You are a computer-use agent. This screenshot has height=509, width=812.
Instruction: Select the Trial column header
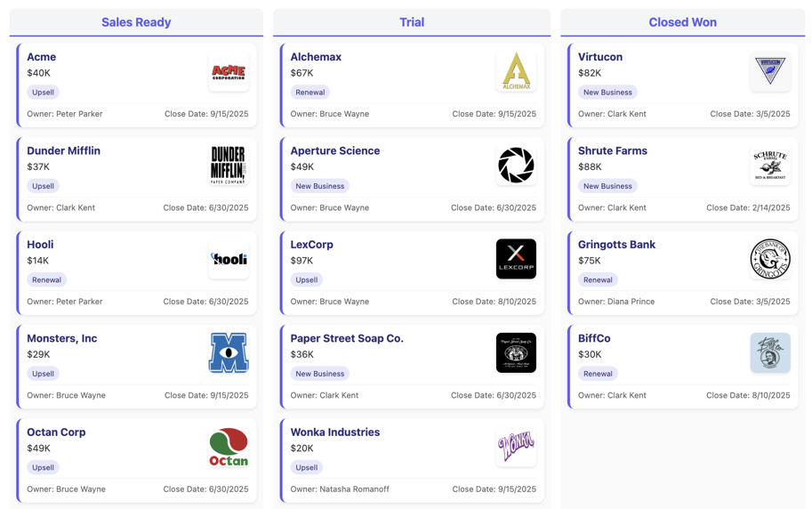click(412, 22)
